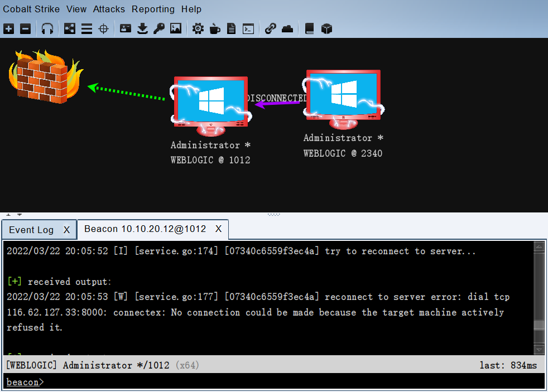Click the terminal scripted web delivery icon
This screenshot has height=392, width=548.
click(x=248, y=28)
